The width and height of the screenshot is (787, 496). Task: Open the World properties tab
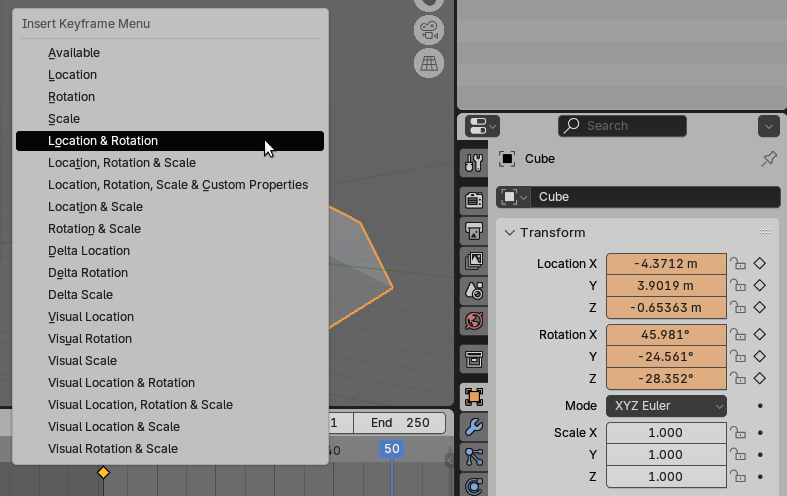coord(474,321)
